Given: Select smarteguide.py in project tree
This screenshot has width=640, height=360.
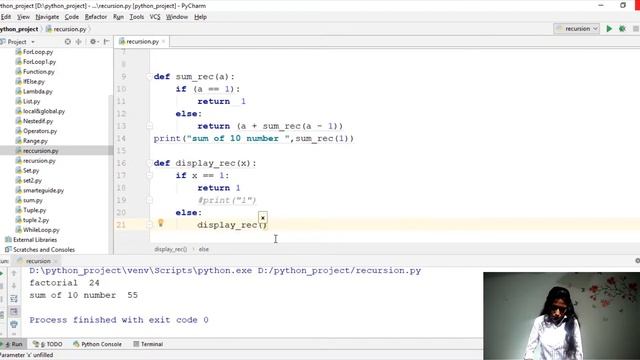Looking at the screenshot, I should click(x=40, y=190).
